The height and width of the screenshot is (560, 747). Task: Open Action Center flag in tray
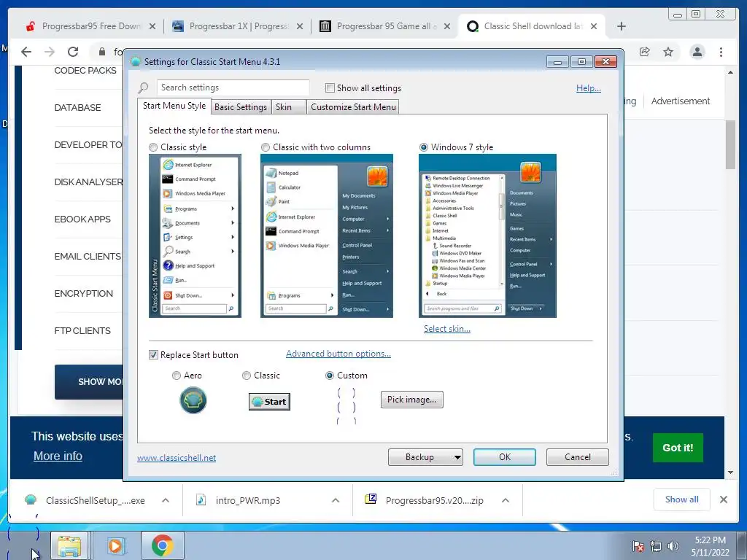(x=638, y=546)
